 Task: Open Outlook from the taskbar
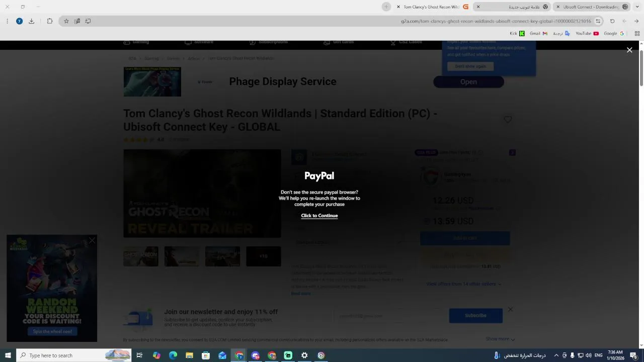point(222,355)
